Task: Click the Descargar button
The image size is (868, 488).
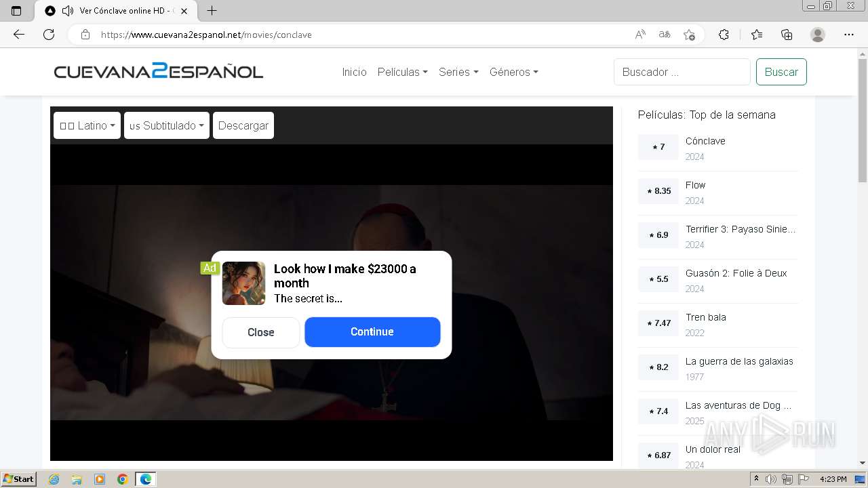Action: pyautogui.click(x=243, y=125)
